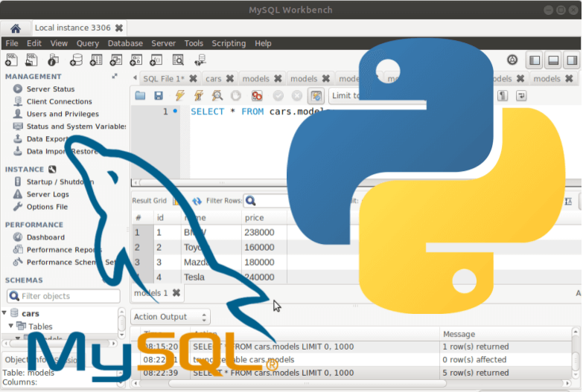This screenshot has height=392, width=583.
Task: Create a new schema icon
Action: [76, 60]
